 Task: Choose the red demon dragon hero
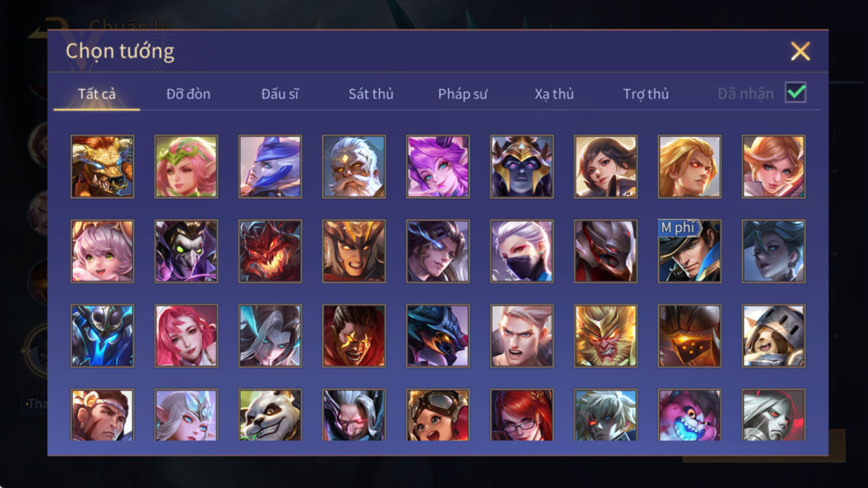270,251
